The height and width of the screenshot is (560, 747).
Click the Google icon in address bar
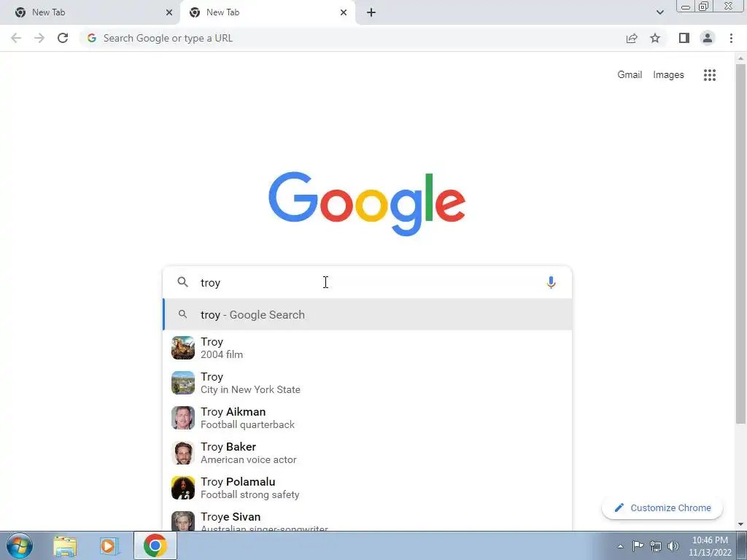[x=92, y=38]
